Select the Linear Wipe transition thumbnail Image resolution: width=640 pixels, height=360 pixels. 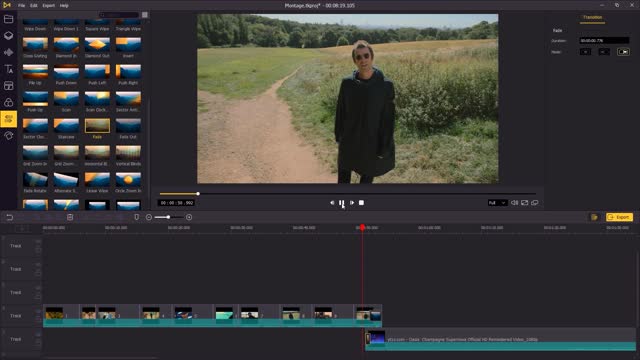(97, 180)
